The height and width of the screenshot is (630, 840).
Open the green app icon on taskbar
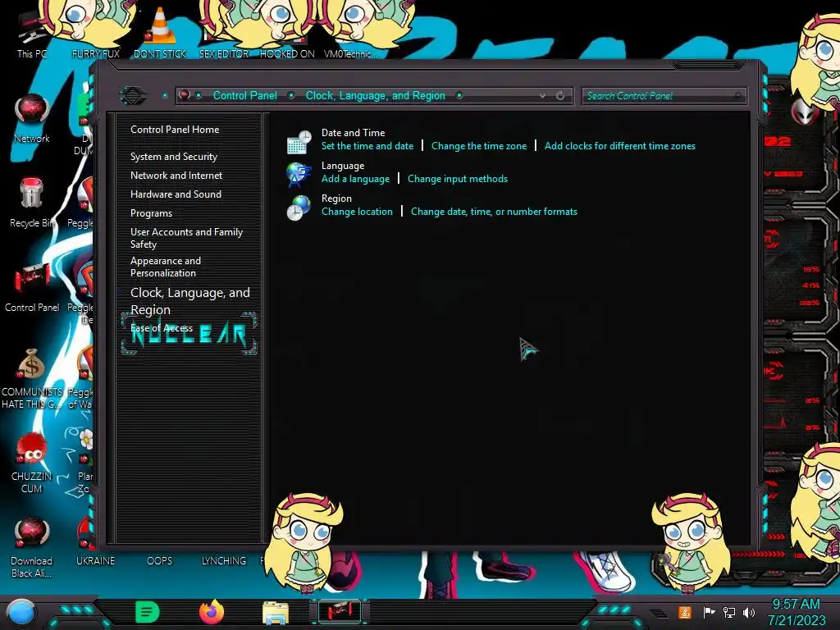coord(148,612)
